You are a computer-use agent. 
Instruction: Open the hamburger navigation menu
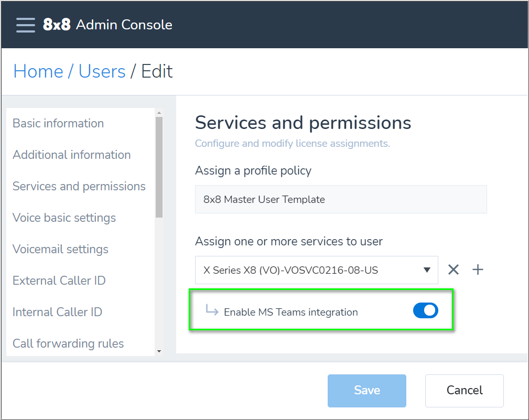pyautogui.click(x=25, y=25)
